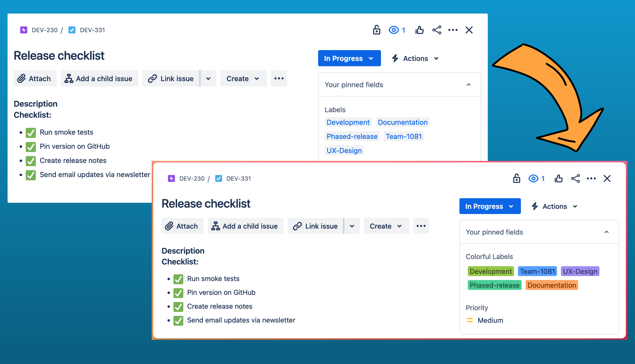
Task: Open the In Progress status dropdown in the back window
Action: coord(349,58)
